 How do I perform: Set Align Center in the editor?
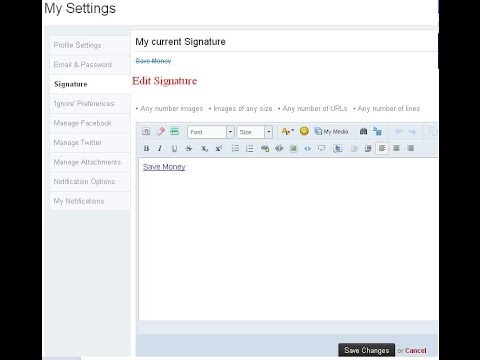[x=396, y=148]
